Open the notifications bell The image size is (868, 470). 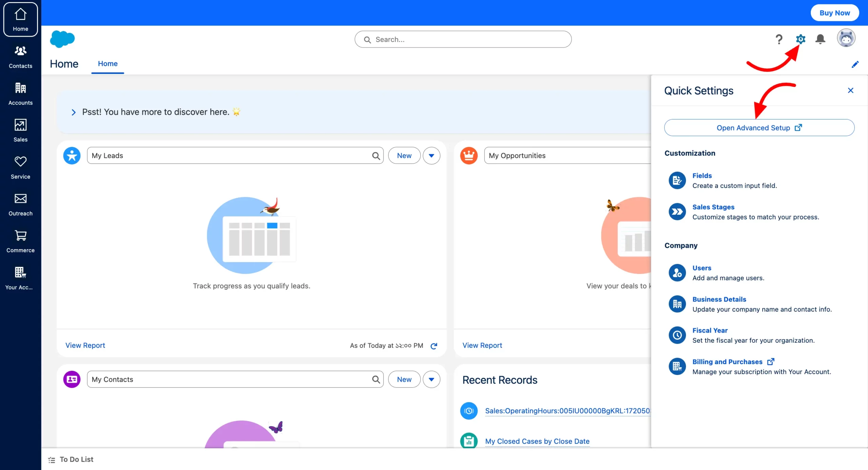(x=820, y=39)
